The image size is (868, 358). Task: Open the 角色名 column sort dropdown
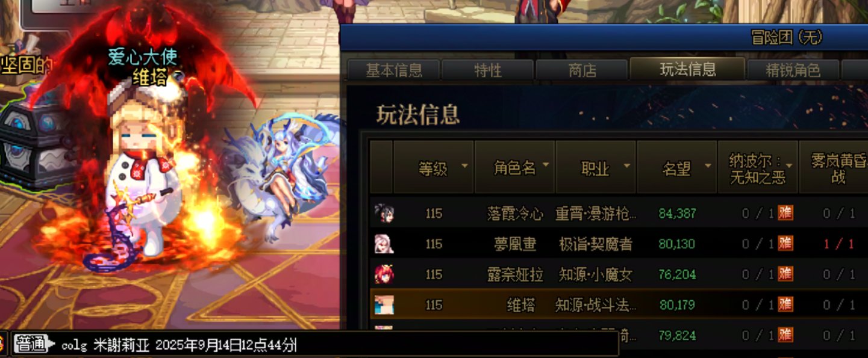coord(546,165)
